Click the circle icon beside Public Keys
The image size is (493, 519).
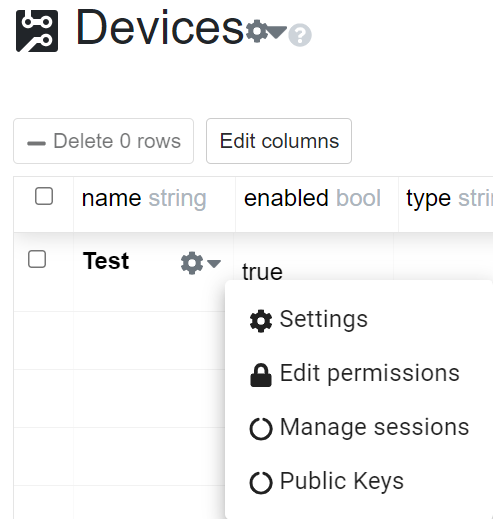point(261,482)
